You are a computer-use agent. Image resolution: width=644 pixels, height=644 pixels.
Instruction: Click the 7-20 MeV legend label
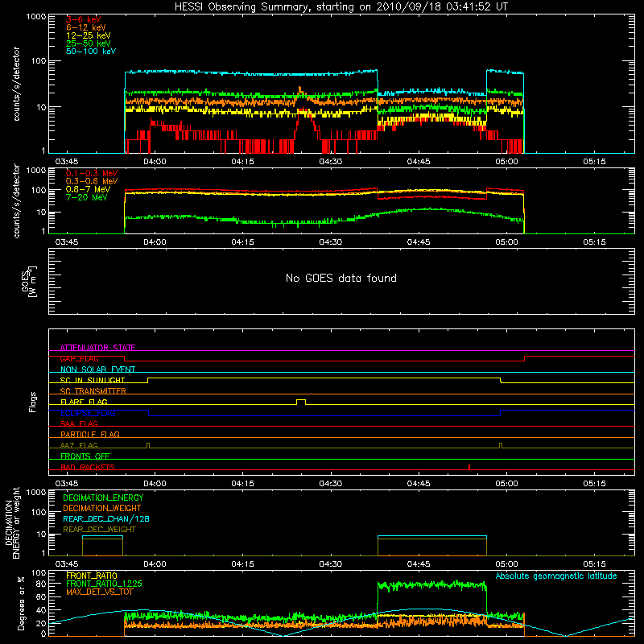86,197
